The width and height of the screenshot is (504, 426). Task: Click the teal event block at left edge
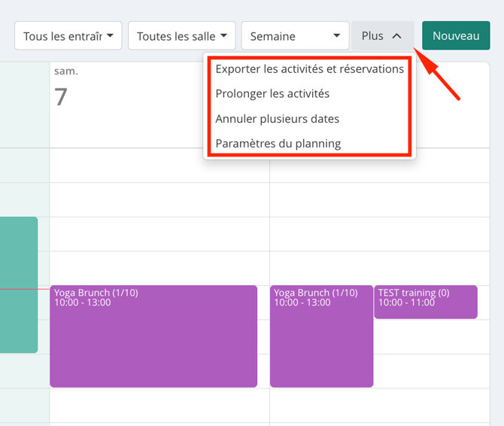(19, 285)
